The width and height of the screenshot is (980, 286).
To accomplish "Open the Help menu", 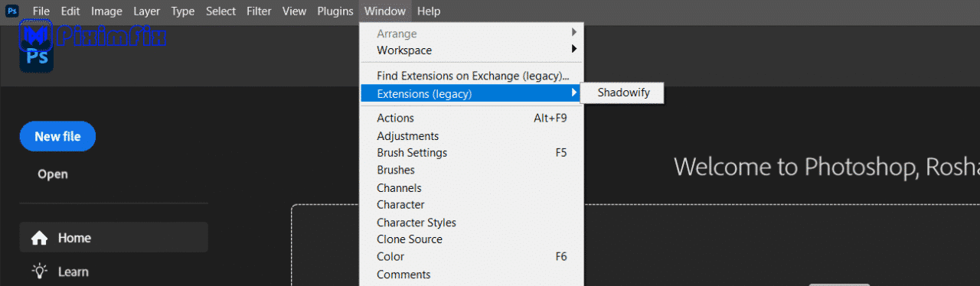I will click(x=429, y=11).
